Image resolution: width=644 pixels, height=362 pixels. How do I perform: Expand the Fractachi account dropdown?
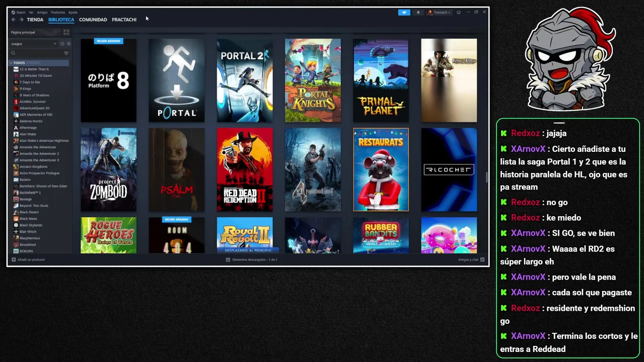pyautogui.click(x=439, y=12)
